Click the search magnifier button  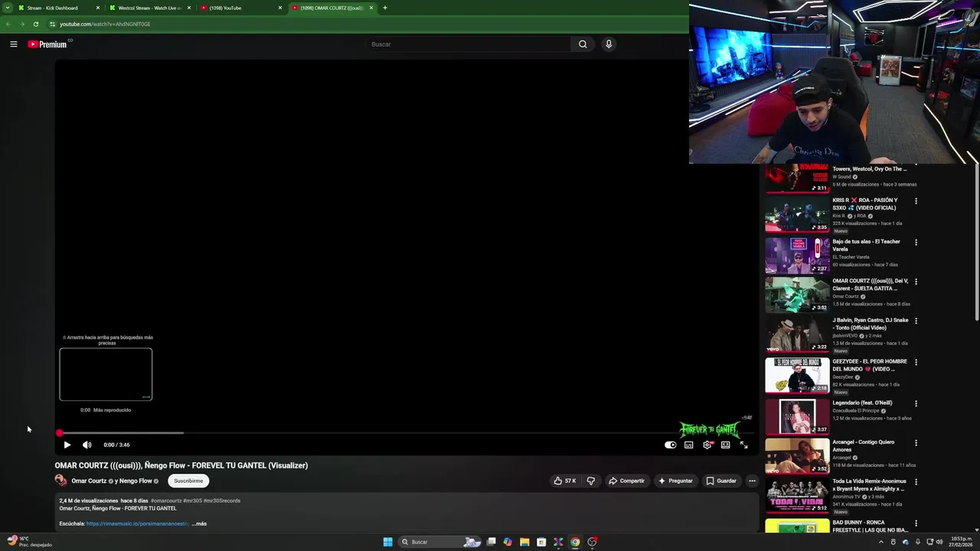point(583,44)
